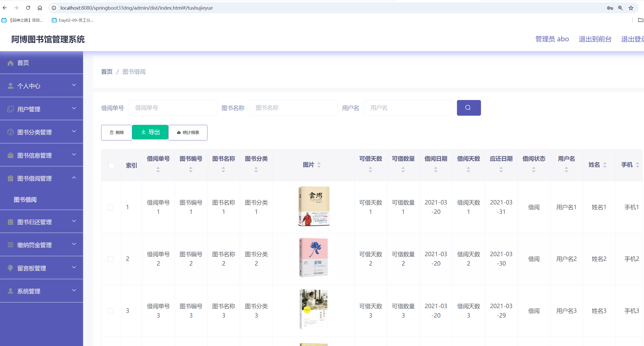Select the 首页 home icon in sidebar

click(x=10, y=63)
